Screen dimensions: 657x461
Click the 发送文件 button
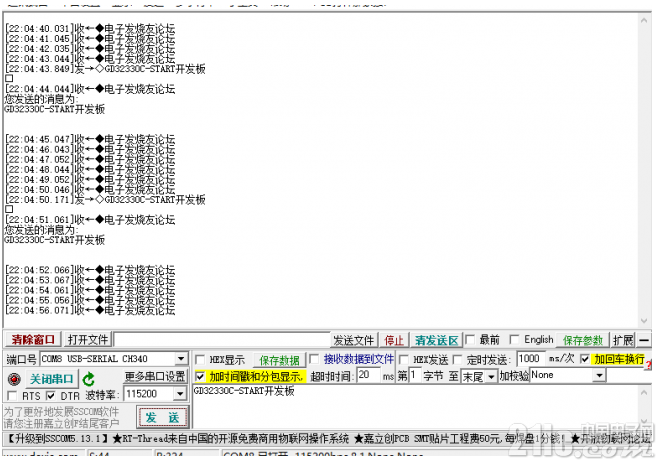pyautogui.click(x=354, y=340)
